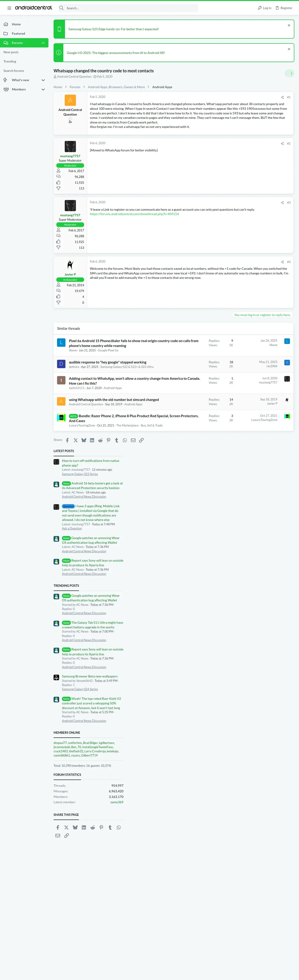Expand the Members sidebar section
Viewport: 299px width, 980px height.
pyautogui.click(x=43, y=89)
